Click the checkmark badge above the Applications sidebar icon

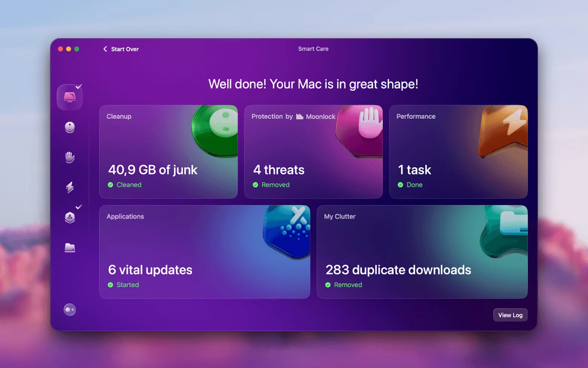click(x=78, y=207)
